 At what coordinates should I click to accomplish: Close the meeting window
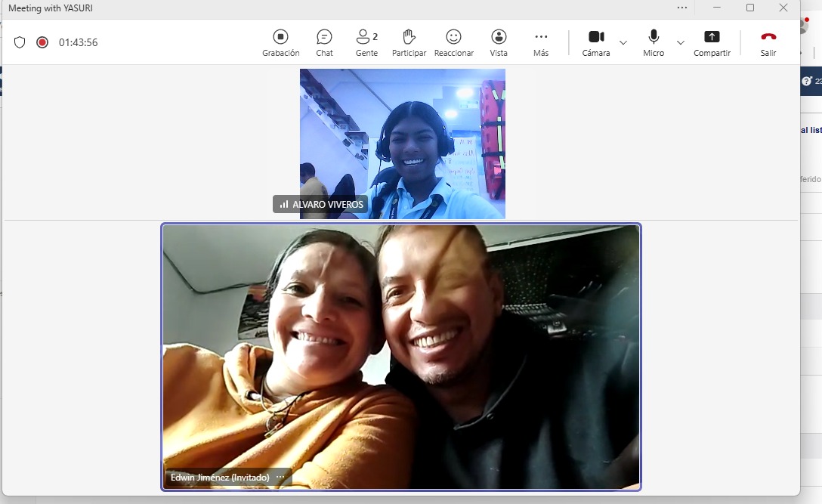(x=783, y=8)
